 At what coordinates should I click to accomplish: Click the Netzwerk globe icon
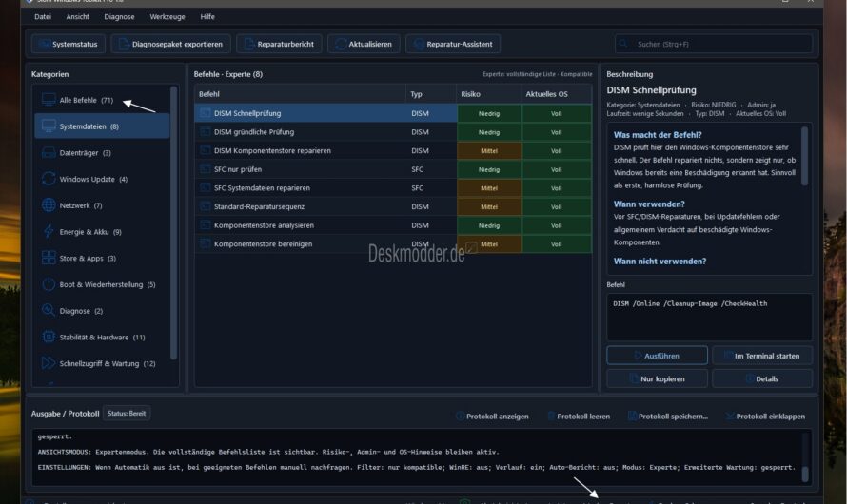pyautogui.click(x=49, y=205)
